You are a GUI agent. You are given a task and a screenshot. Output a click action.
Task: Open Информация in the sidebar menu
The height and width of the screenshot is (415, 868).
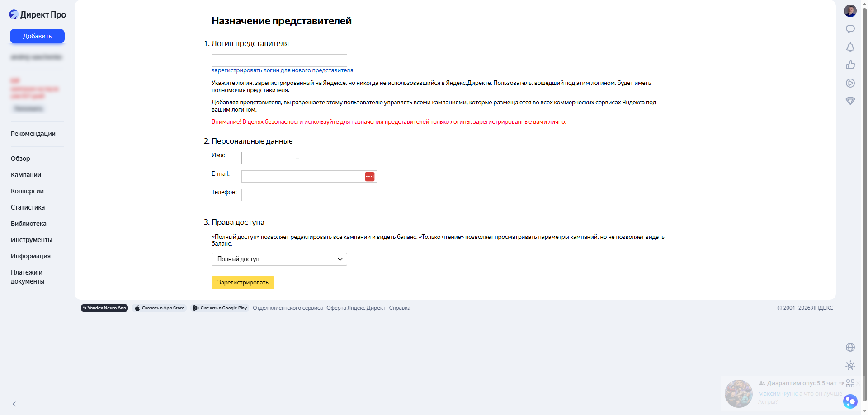(x=31, y=256)
